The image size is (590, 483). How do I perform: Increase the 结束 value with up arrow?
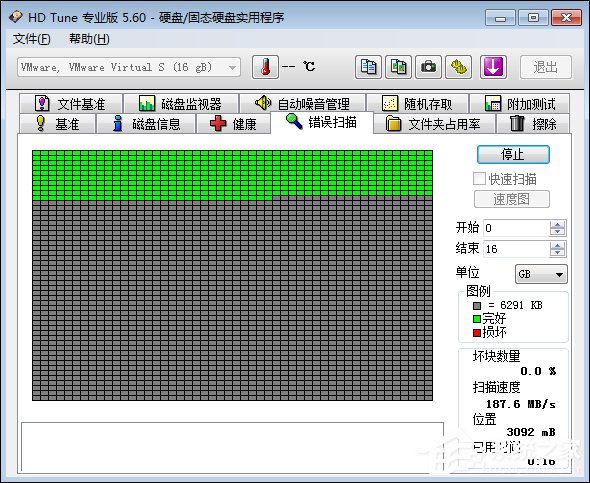pos(558,245)
